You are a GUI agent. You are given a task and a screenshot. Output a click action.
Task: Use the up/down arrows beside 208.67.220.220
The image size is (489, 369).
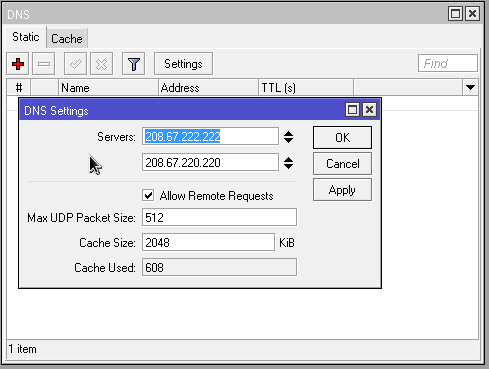click(288, 163)
